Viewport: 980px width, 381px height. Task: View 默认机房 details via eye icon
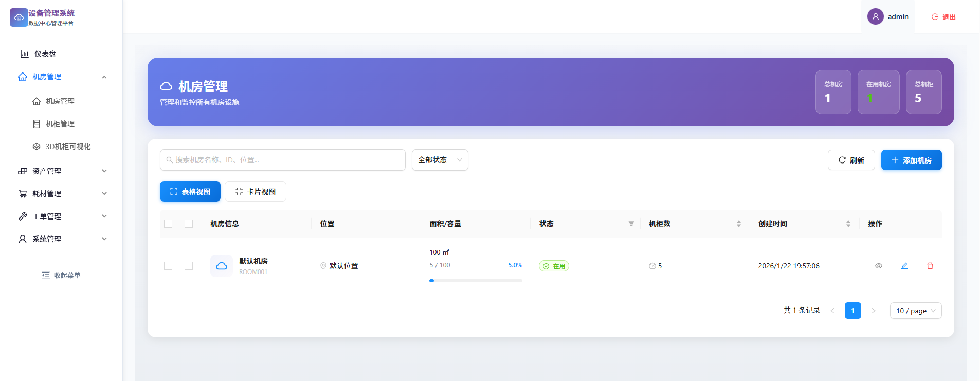pos(879,266)
